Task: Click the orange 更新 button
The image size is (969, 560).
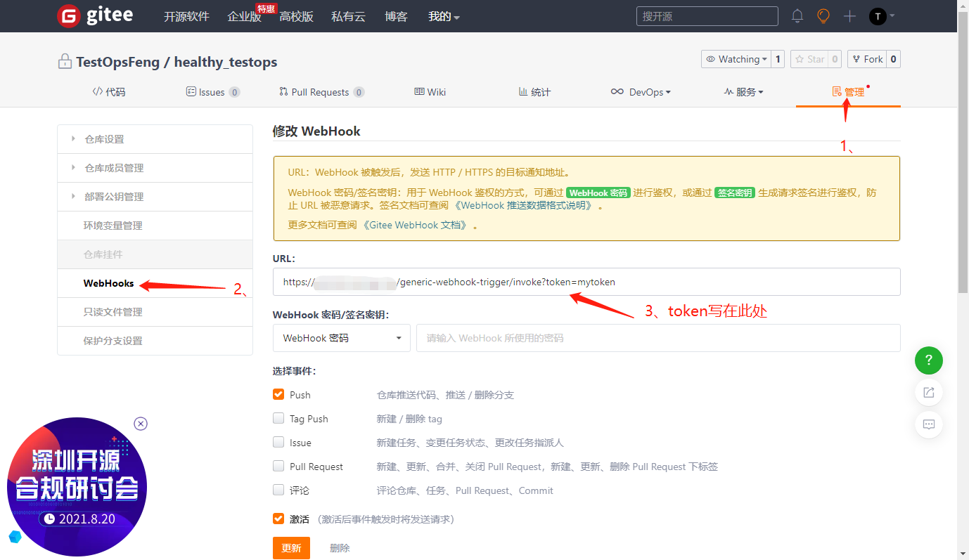Action: point(291,548)
